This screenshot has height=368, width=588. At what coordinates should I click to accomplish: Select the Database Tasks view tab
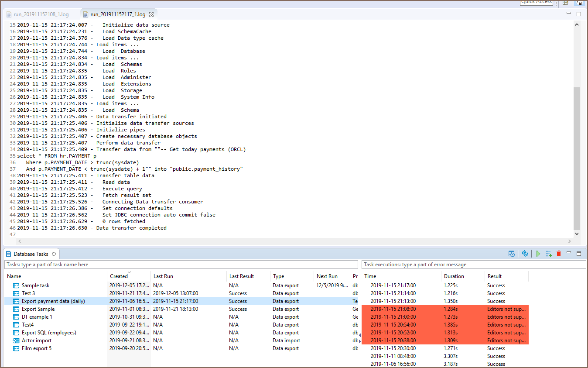tap(31, 254)
